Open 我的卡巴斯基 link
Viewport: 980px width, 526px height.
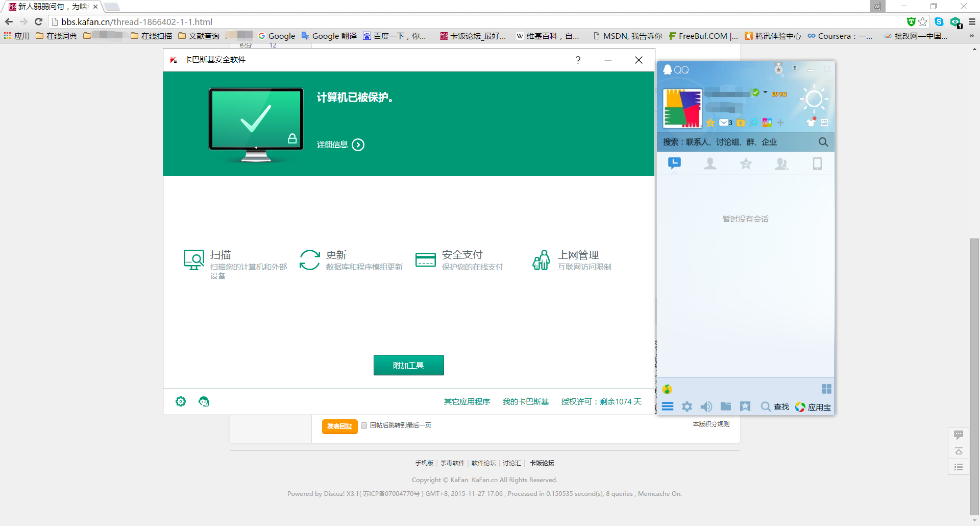526,402
